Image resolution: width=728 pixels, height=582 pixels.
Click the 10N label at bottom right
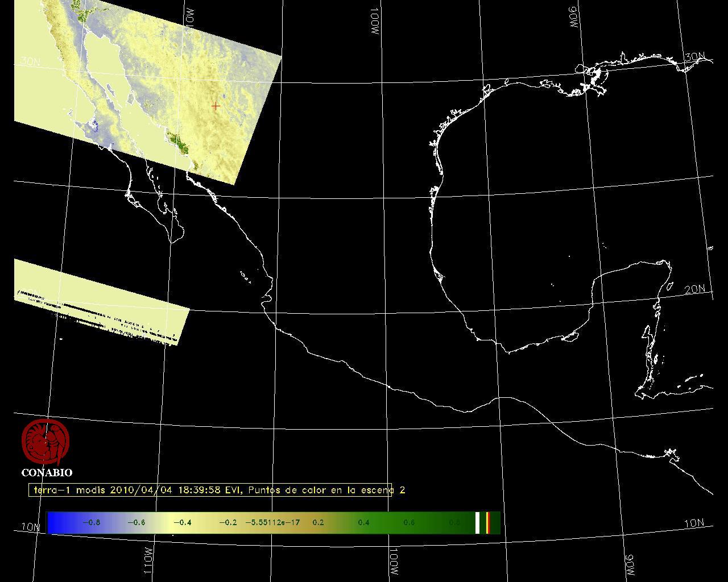pyautogui.click(x=693, y=523)
